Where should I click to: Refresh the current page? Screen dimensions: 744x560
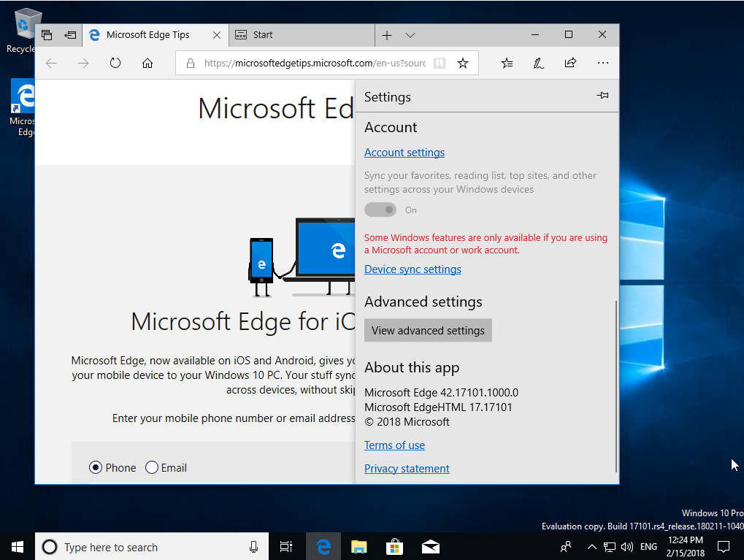115,63
